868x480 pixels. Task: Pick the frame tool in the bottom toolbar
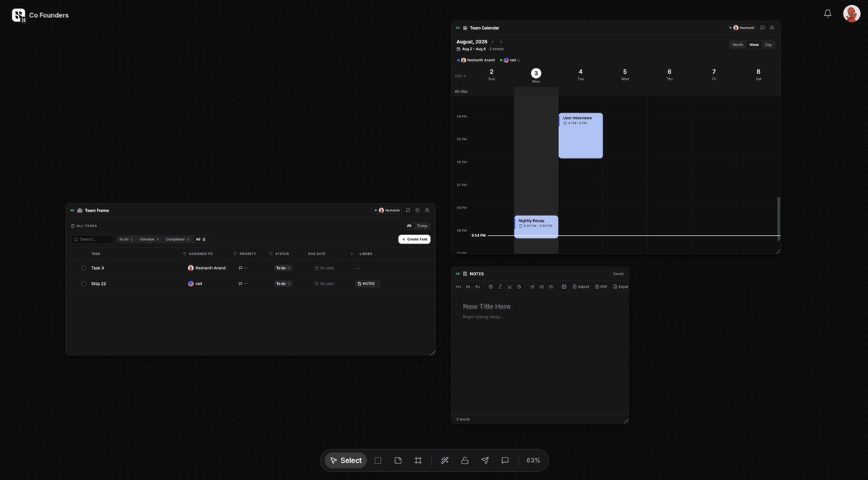[x=418, y=460]
